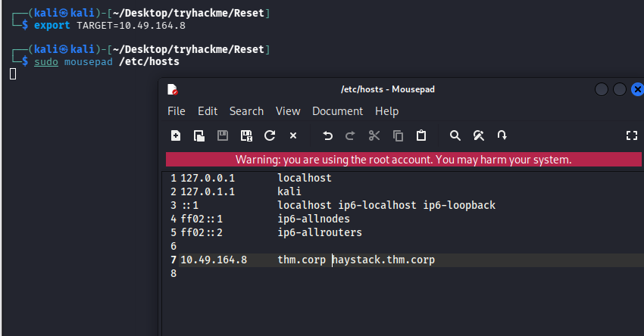Open the Edit menu

[x=208, y=111]
